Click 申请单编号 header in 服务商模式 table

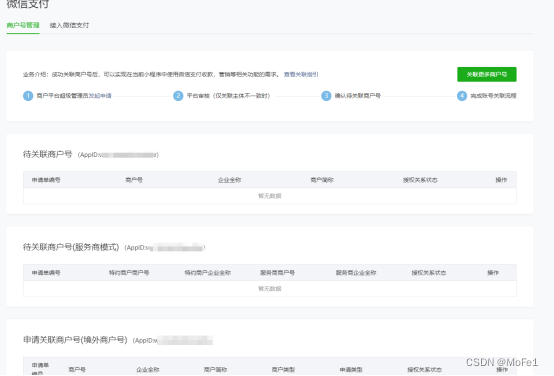[46, 272]
